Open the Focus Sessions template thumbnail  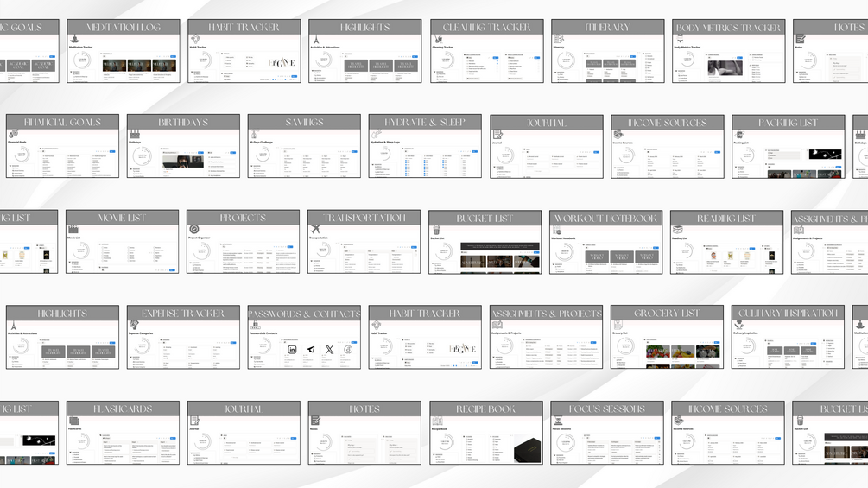tap(607, 433)
